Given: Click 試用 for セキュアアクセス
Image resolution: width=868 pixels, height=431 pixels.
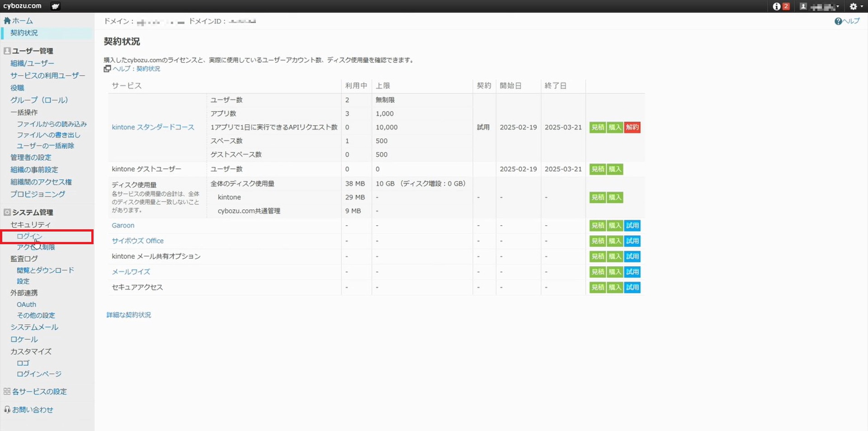Looking at the screenshot, I should click(632, 287).
